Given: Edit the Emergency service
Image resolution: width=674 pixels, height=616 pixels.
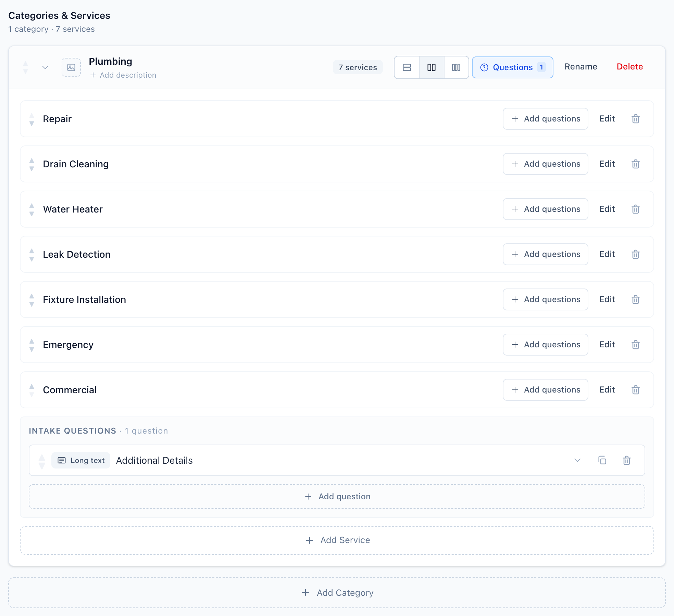Looking at the screenshot, I should click(x=607, y=345).
